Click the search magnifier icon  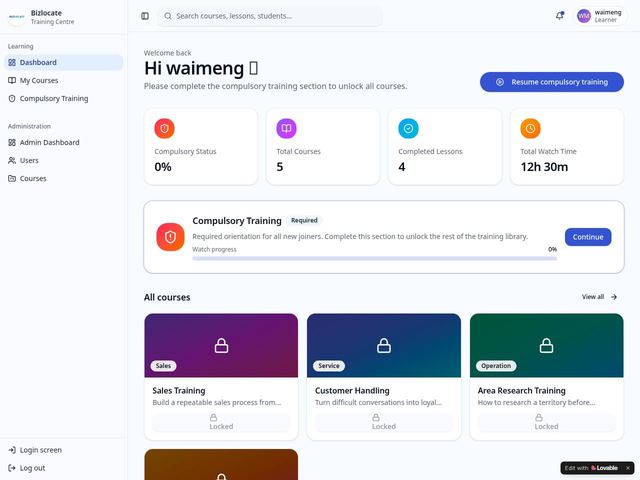click(168, 16)
